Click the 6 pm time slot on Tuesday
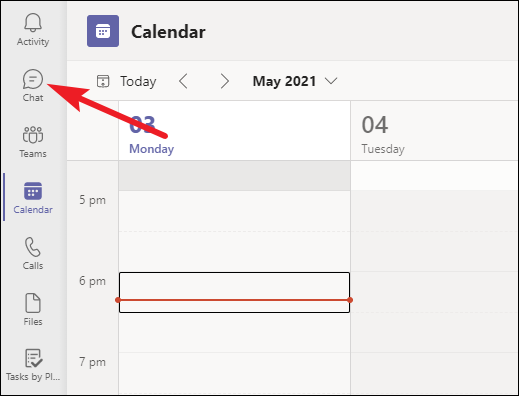The image size is (519, 396). [x=434, y=292]
